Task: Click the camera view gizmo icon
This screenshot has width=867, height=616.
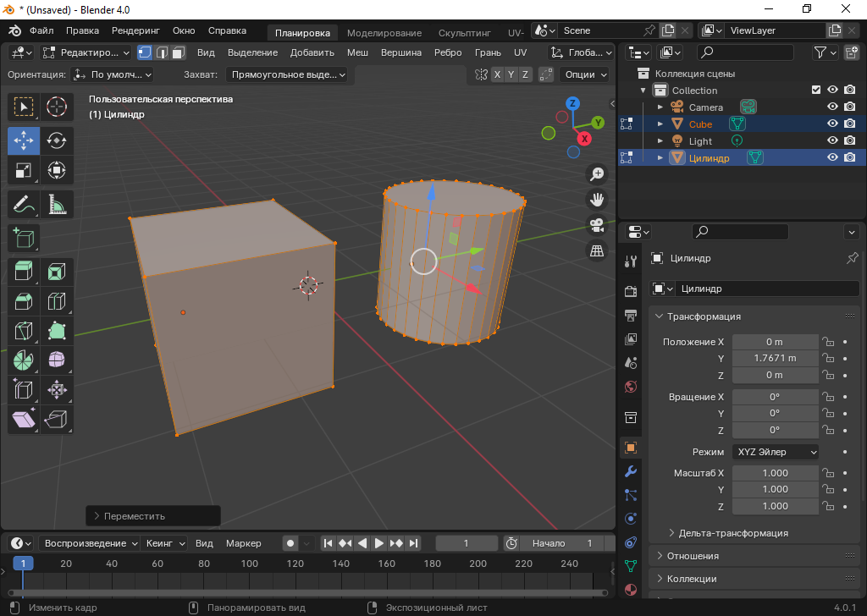Action: 597,225
